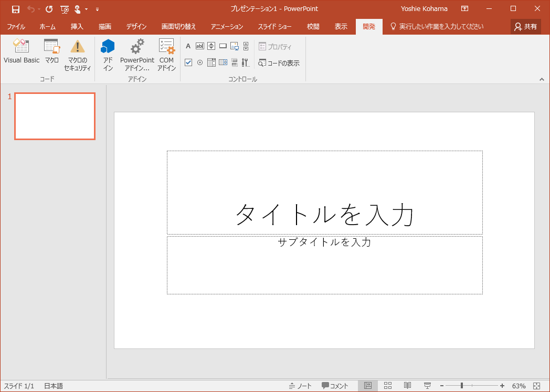550x392 pixels.
Task: Collapse the ribbon with the chevron arrow
Action: click(542, 79)
